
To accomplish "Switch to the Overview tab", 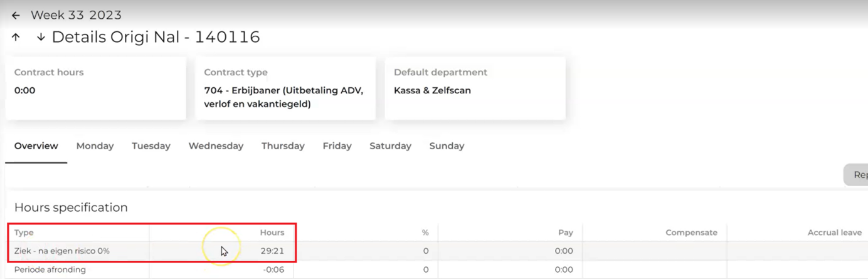I will tap(36, 146).
